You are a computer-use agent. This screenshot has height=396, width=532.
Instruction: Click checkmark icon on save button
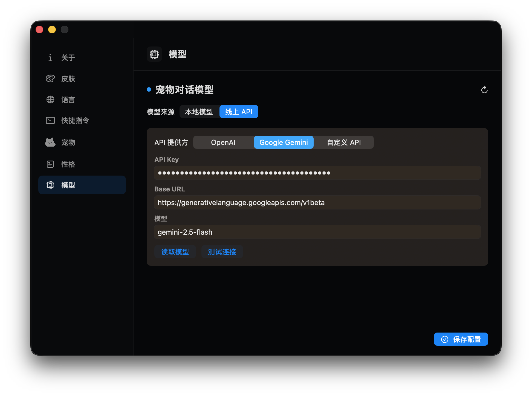445,339
